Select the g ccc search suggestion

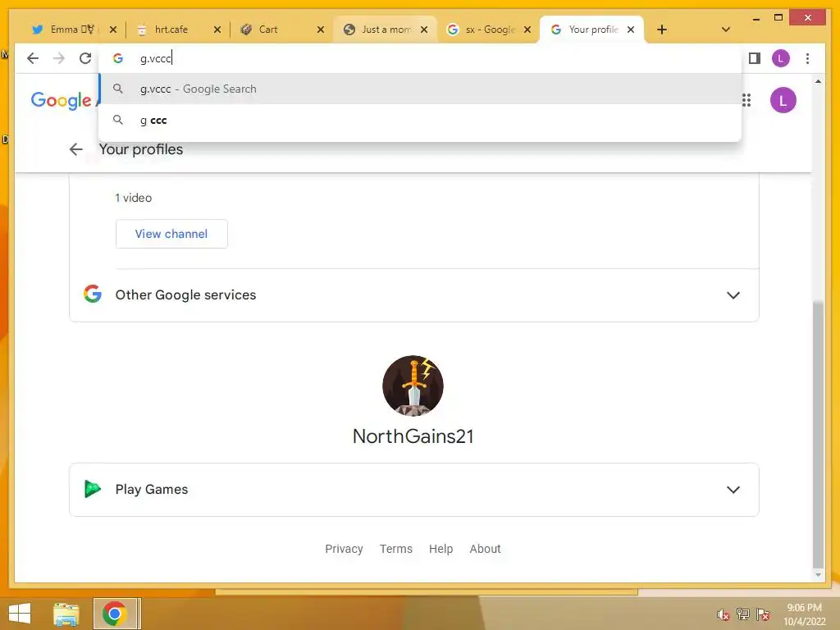tap(420, 120)
